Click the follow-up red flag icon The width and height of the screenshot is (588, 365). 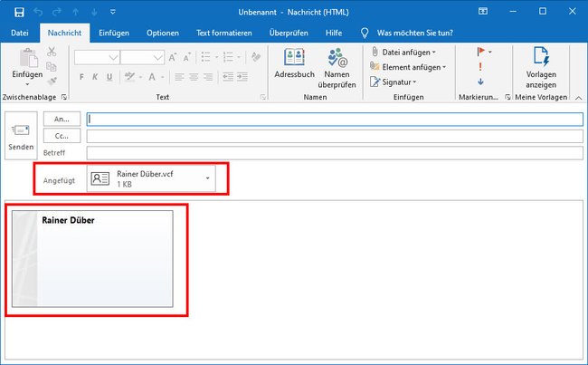481,52
